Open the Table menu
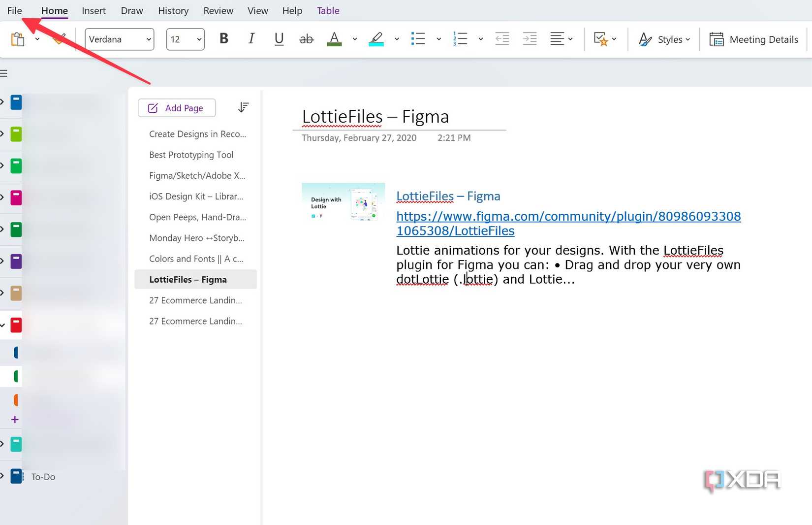Viewport: 812px width, 525px height. coord(328,10)
